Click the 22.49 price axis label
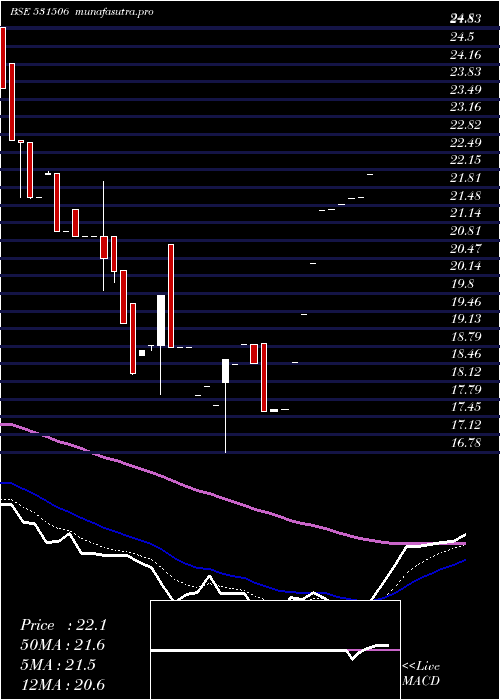 click(x=466, y=142)
